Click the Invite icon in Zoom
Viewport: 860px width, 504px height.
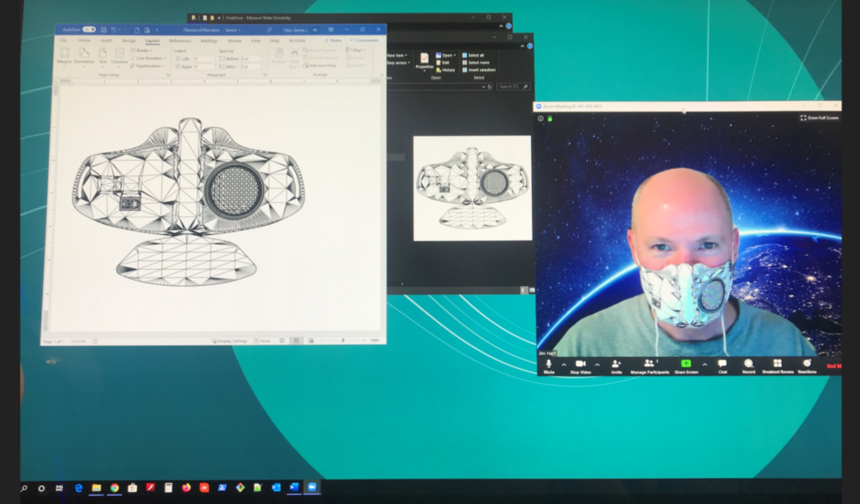[616, 364]
